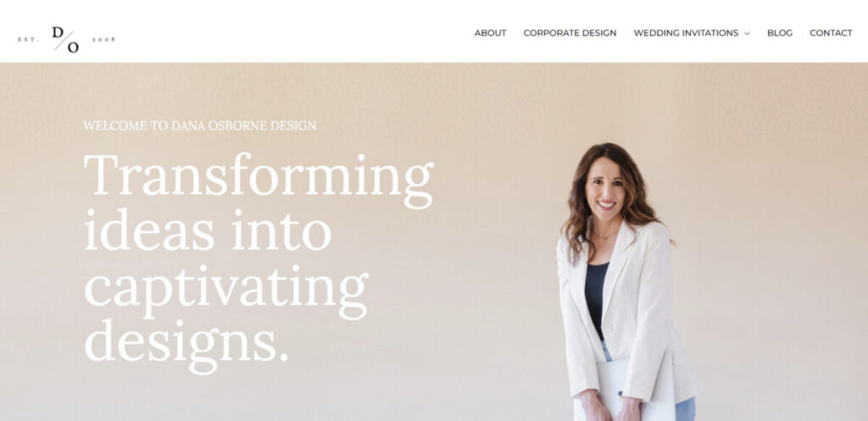Click the 'Welcome to Dana Osborne Design' subtitle
The image size is (868, 421).
[200, 125]
